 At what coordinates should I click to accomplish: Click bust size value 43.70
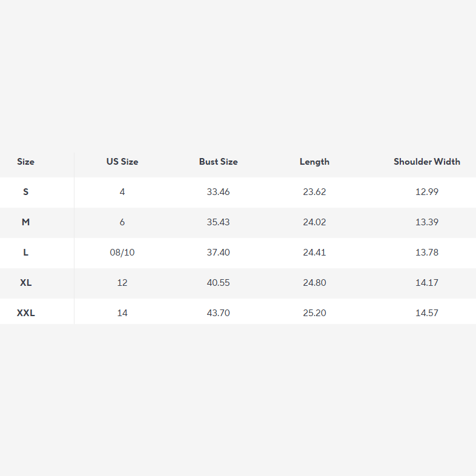tap(218, 313)
